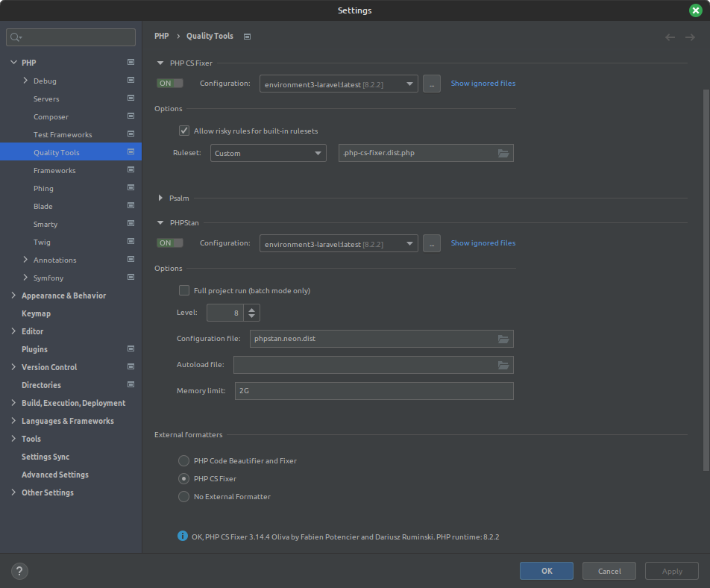Click the project-level icon next to Symfony
Screen dimensions: 710x588
[x=131, y=277]
